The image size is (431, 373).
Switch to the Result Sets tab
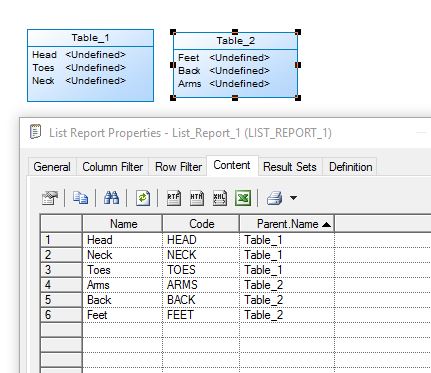point(290,167)
